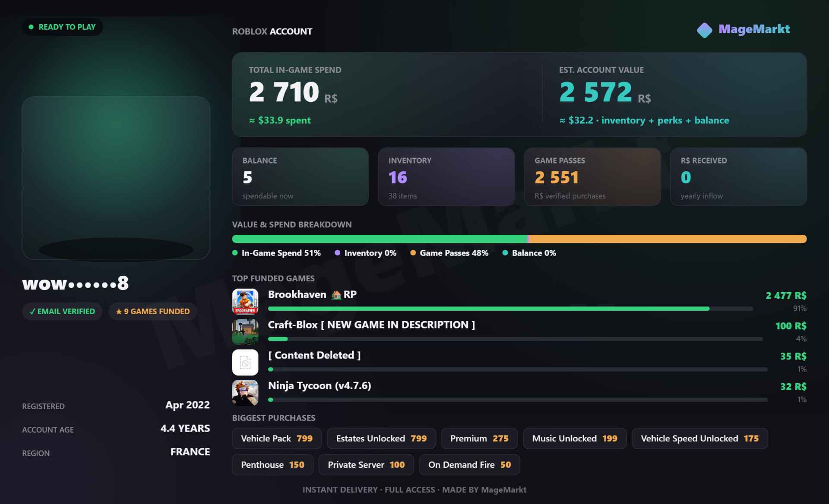Click the 100 R$ Craft-Blox amount
The image size is (829, 504).
point(791,326)
